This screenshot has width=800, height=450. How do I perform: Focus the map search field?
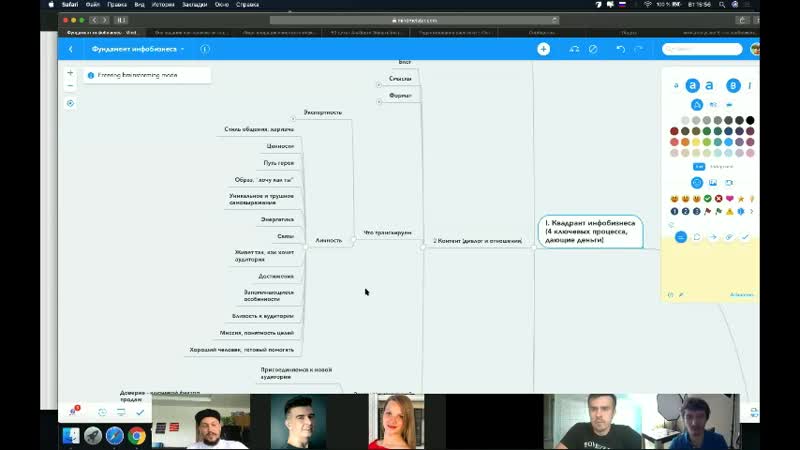tap(702, 49)
